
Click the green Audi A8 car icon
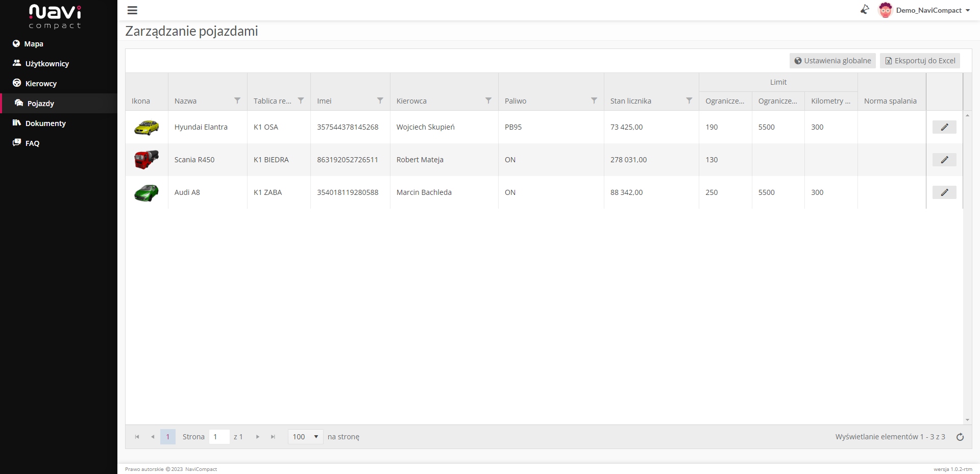(x=146, y=193)
